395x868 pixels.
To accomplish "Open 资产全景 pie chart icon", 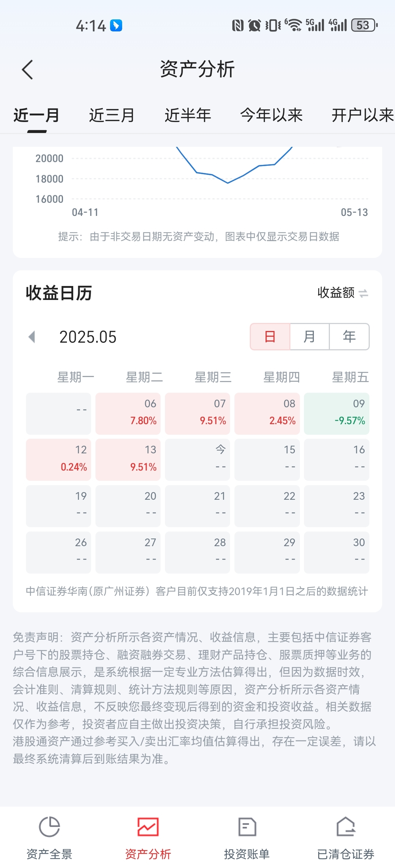I will pos(49,826).
